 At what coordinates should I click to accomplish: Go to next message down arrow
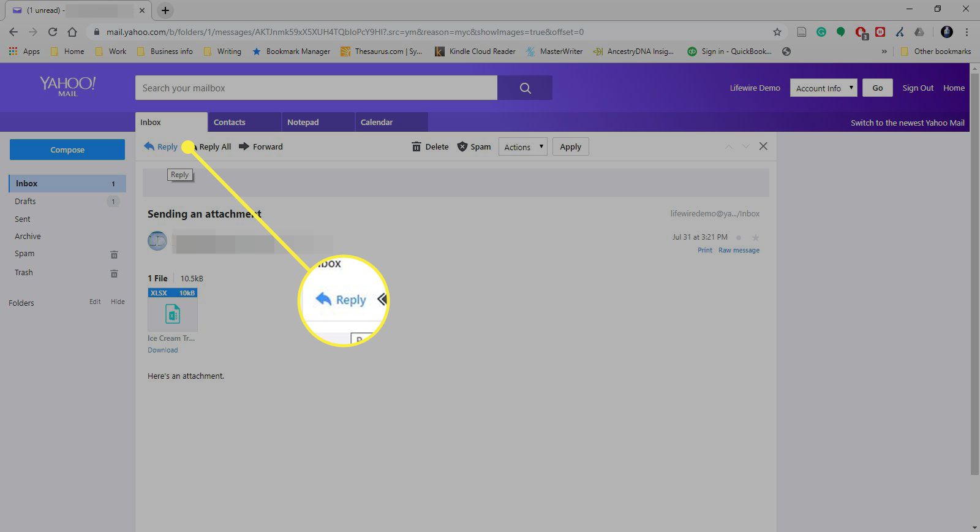(745, 146)
